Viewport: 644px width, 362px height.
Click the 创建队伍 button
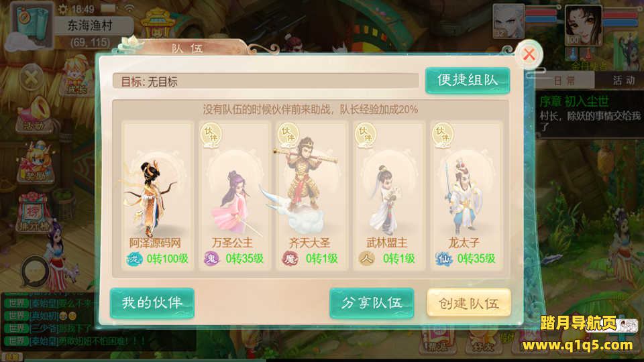click(x=469, y=303)
